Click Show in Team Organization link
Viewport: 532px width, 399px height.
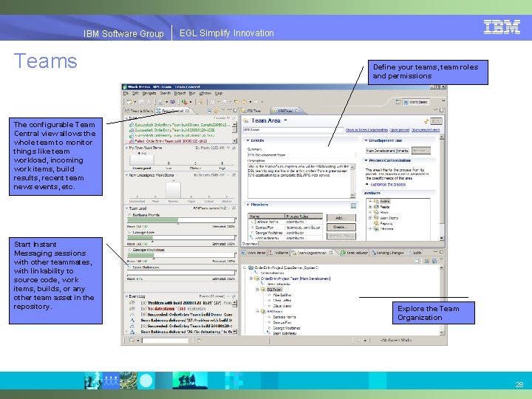point(366,130)
